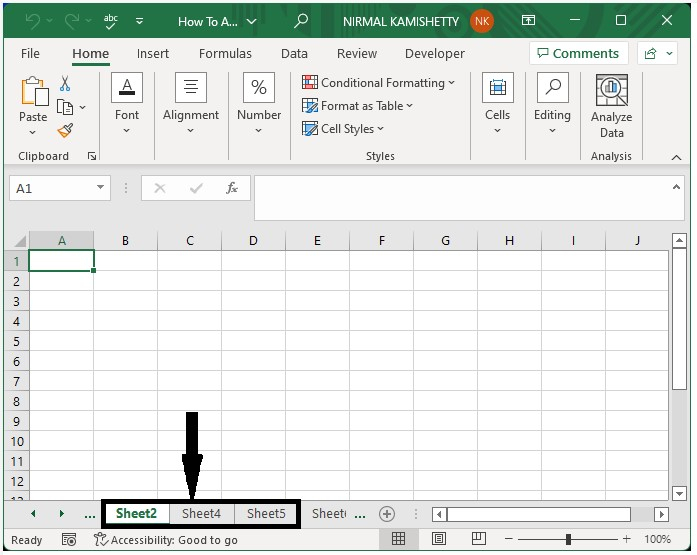Switch to Page Layout view
This screenshot has height=555, width=697.
pyautogui.click(x=439, y=540)
